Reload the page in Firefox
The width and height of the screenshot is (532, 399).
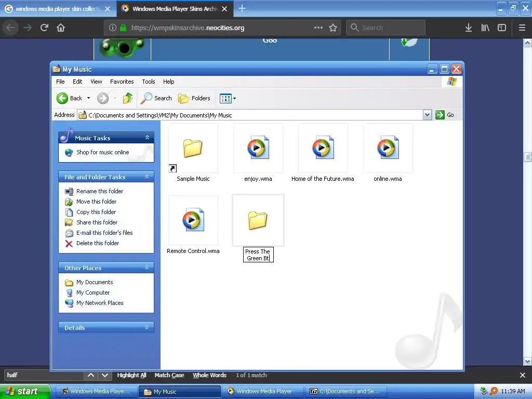pyautogui.click(x=44, y=28)
